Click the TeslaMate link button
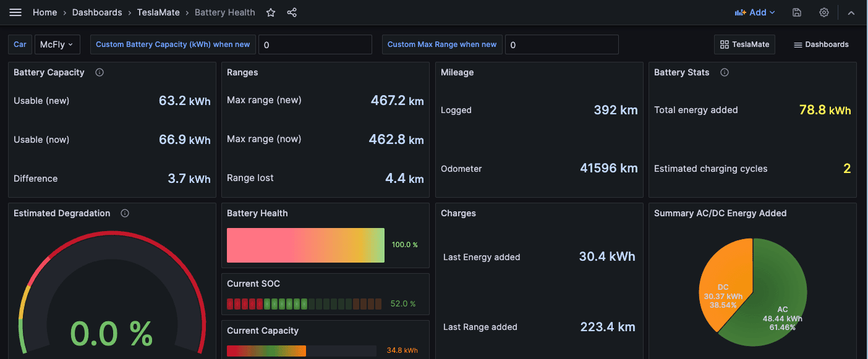This screenshot has width=868, height=359. pyautogui.click(x=744, y=44)
